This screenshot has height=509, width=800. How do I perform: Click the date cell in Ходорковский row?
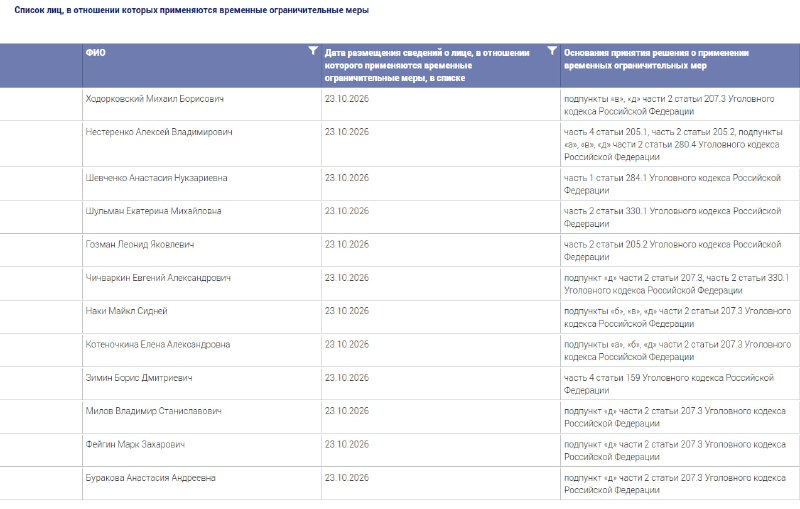click(441, 105)
